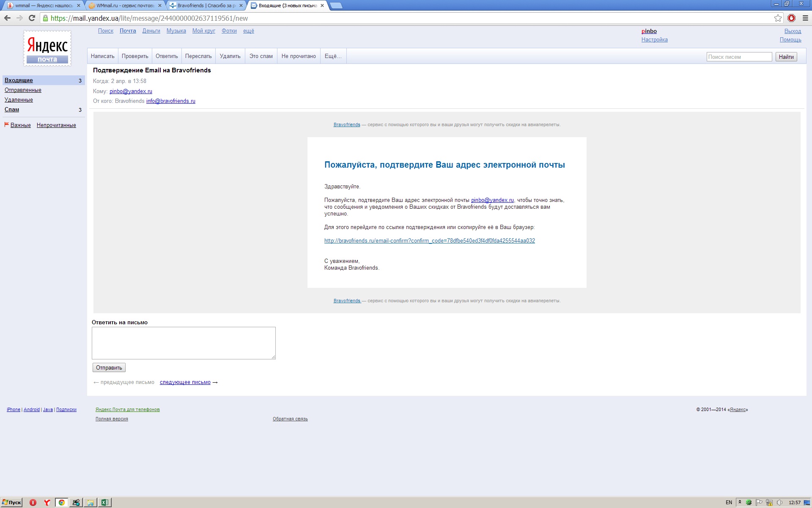
Task: Open the Start (Пуск) button
Action: pos(11,502)
